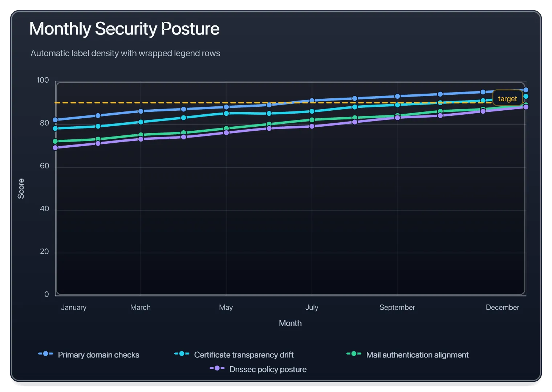Image resolution: width=552 pixels, height=392 pixels.
Task: Select the January point of Primary domain checks
Action: coord(55,120)
